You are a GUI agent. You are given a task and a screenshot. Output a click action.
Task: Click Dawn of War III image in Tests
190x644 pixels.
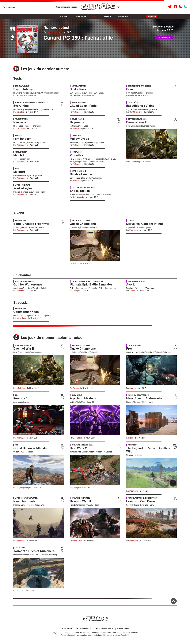point(151,144)
